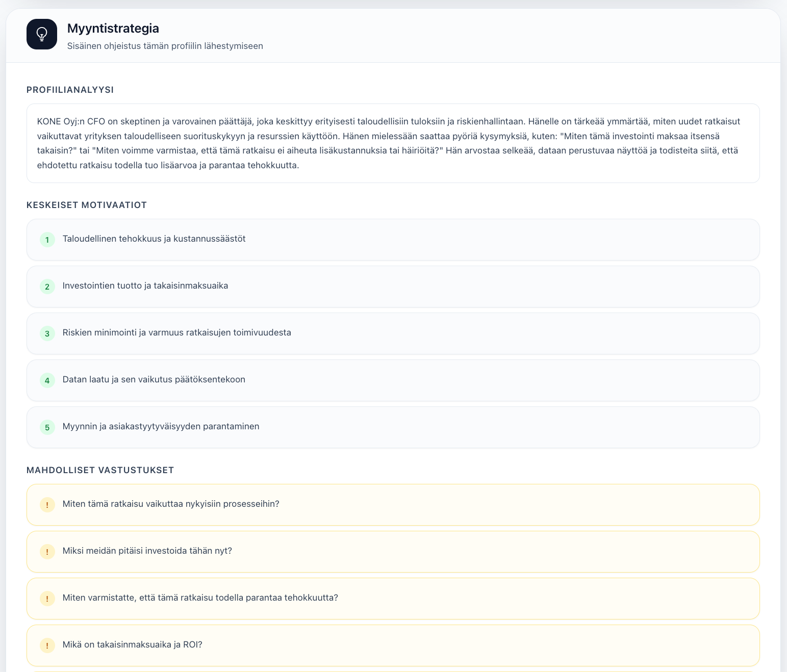
Task: Click "Mikä on takaisinmaksuaika ja ROI?" text
Action: tap(133, 644)
